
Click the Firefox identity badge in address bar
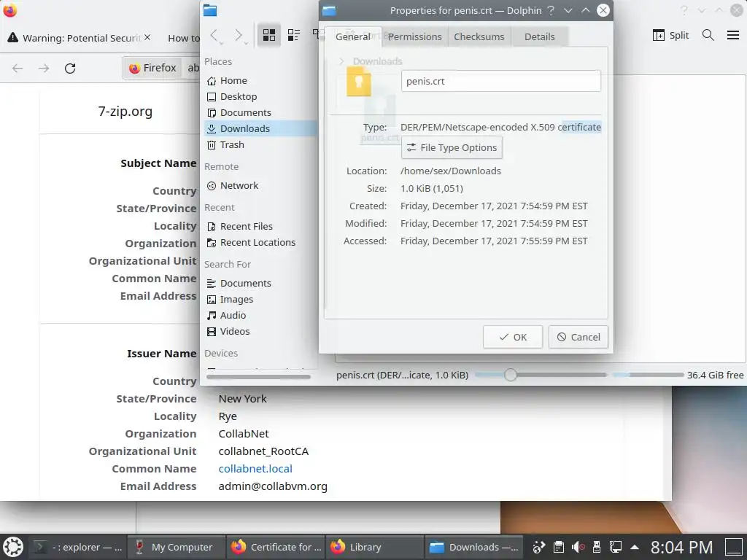[x=152, y=68]
